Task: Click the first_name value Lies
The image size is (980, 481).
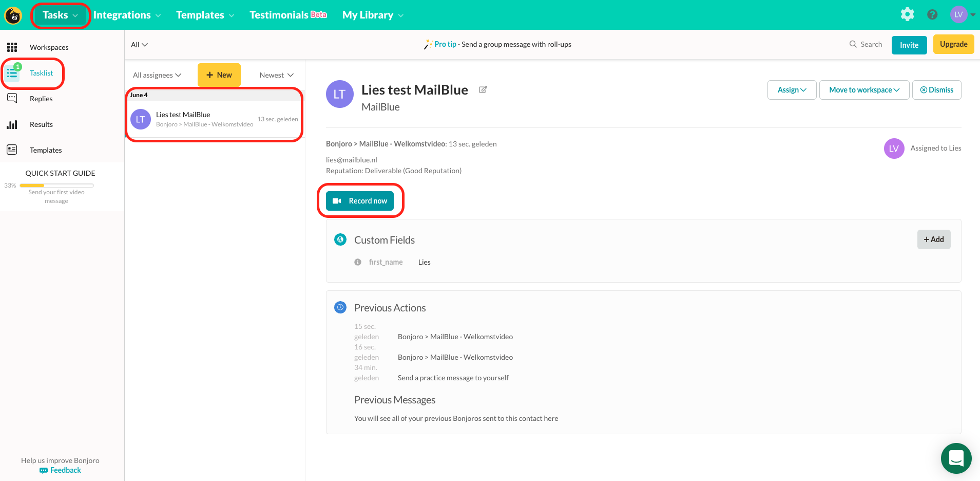Action: (424, 262)
